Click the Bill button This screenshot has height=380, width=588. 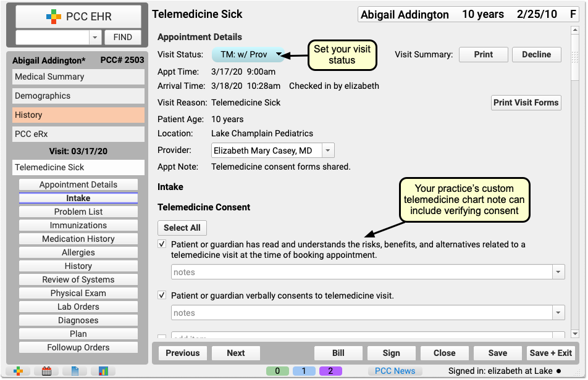click(x=338, y=353)
